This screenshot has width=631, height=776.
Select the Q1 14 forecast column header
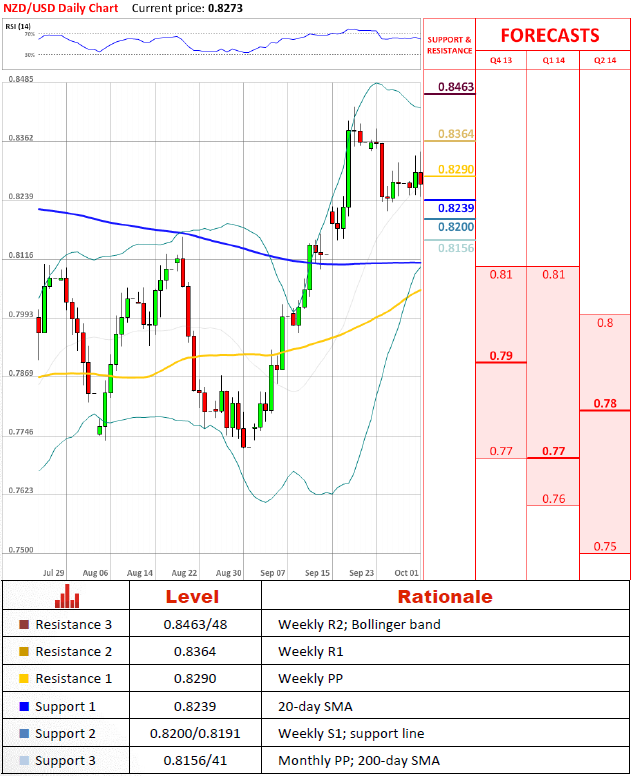552,61
